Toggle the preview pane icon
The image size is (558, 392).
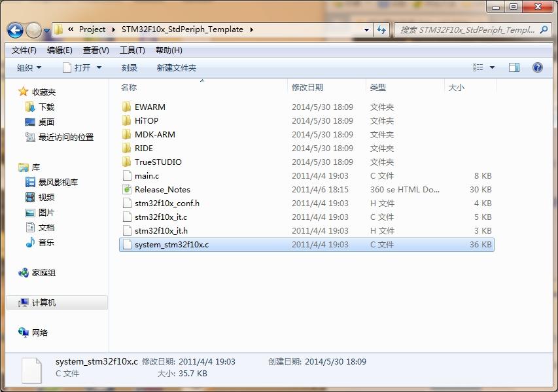[x=514, y=67]
